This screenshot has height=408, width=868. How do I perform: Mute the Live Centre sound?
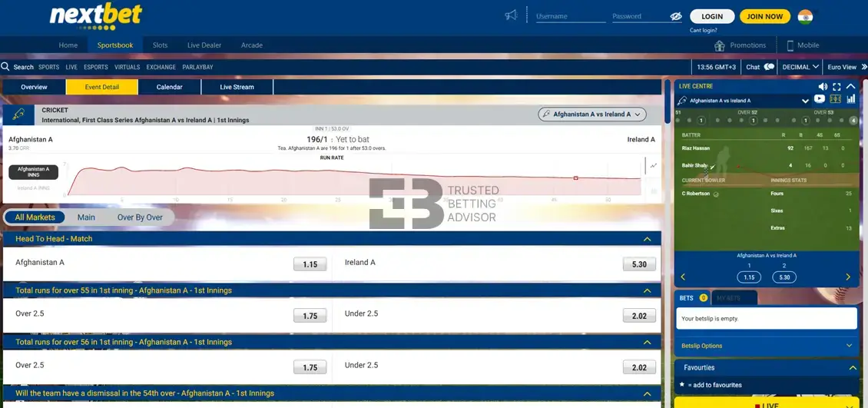tap(823, 86)
